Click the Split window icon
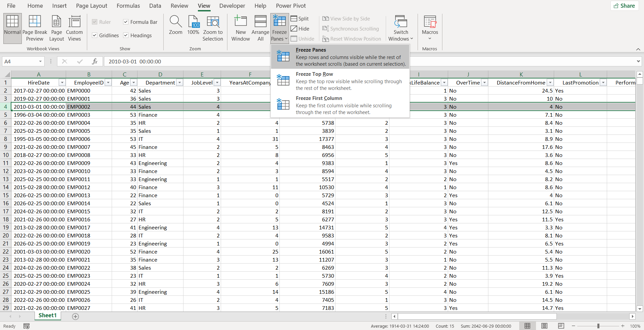644x330 pixels. [x=300, y=19]
